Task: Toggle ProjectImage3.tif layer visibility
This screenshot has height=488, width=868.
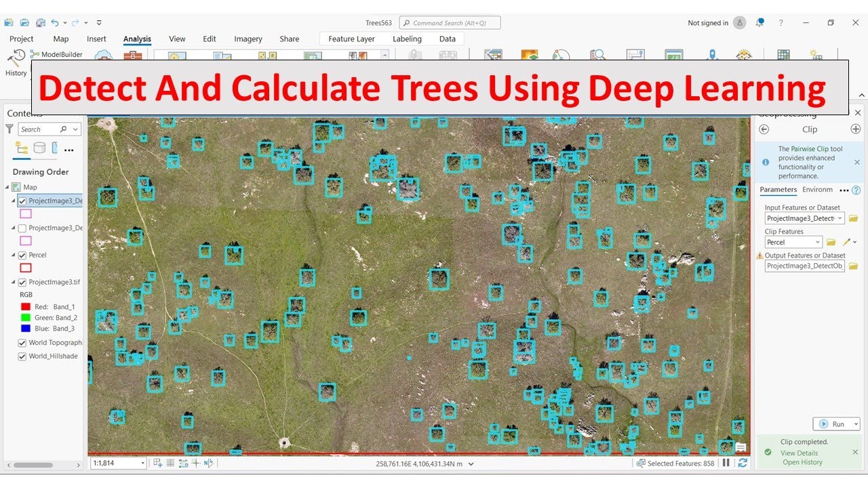Action: 22,283
